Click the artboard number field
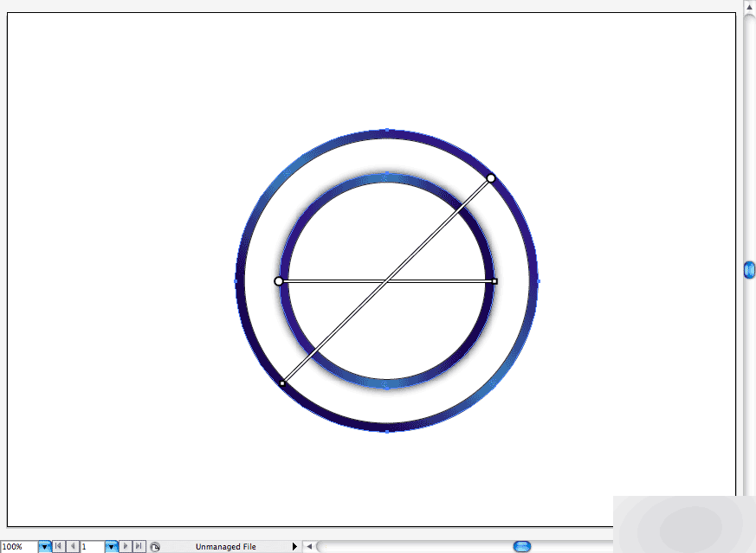The width and height of the screenshot is (756, 553). [x=92, y=547]
